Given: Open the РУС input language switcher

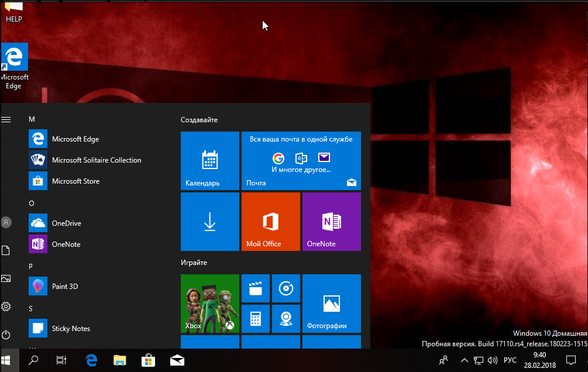Looking at the screenshot, I should click(x=510, y=360).
